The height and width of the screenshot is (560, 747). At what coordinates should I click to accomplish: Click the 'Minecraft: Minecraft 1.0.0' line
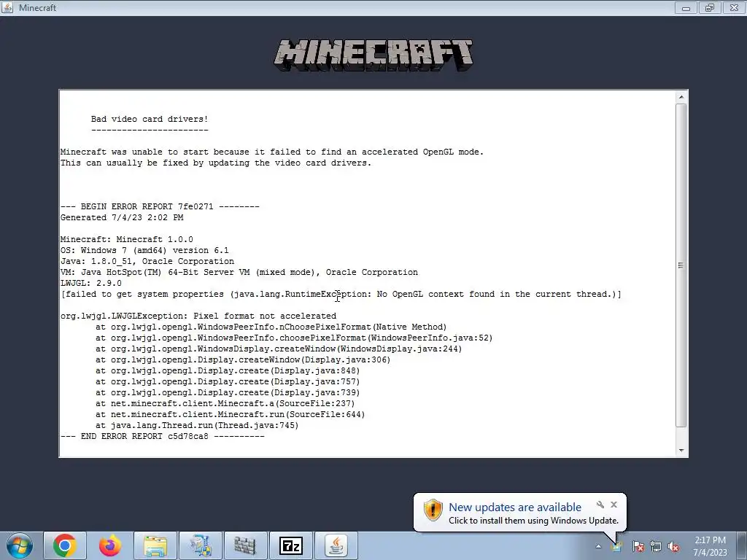tap(127, 239)
